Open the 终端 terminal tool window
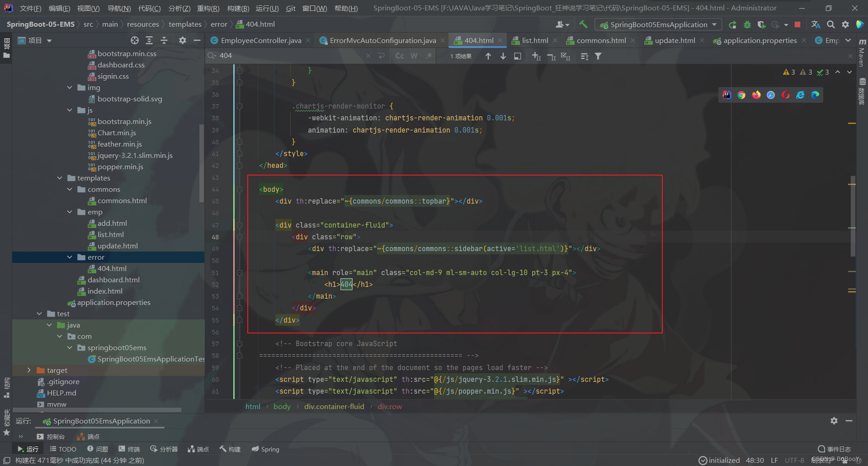868x466 pixels. [x=129, y=449]
